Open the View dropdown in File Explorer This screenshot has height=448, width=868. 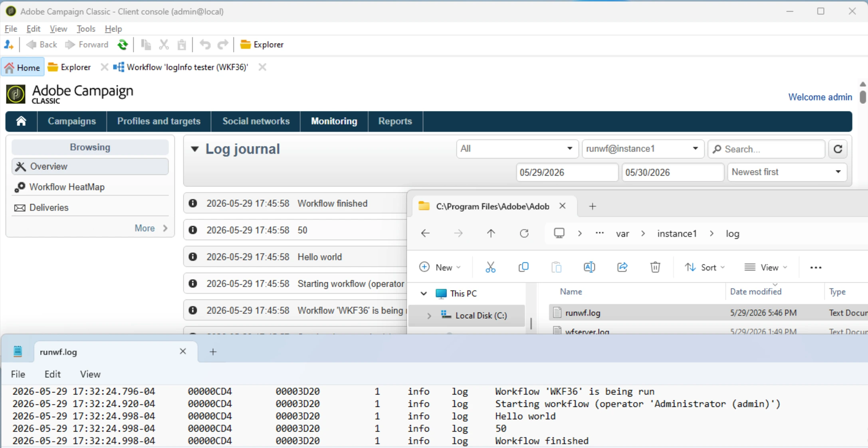(x=766, y=268)
